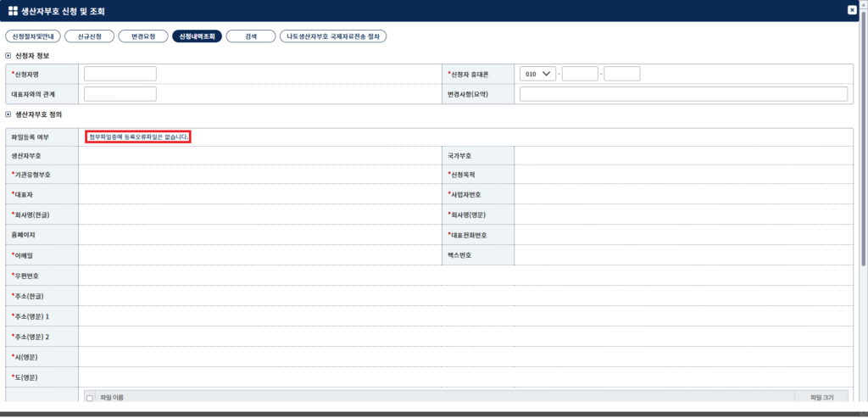
Task: Open the 검색 tab
Action: click(x=251, y=36)
